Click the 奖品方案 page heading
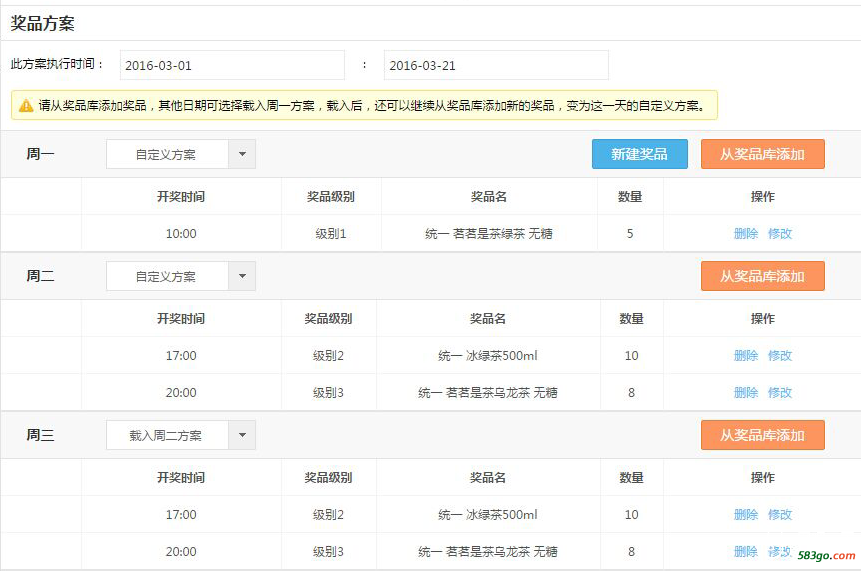 [42, 24]
